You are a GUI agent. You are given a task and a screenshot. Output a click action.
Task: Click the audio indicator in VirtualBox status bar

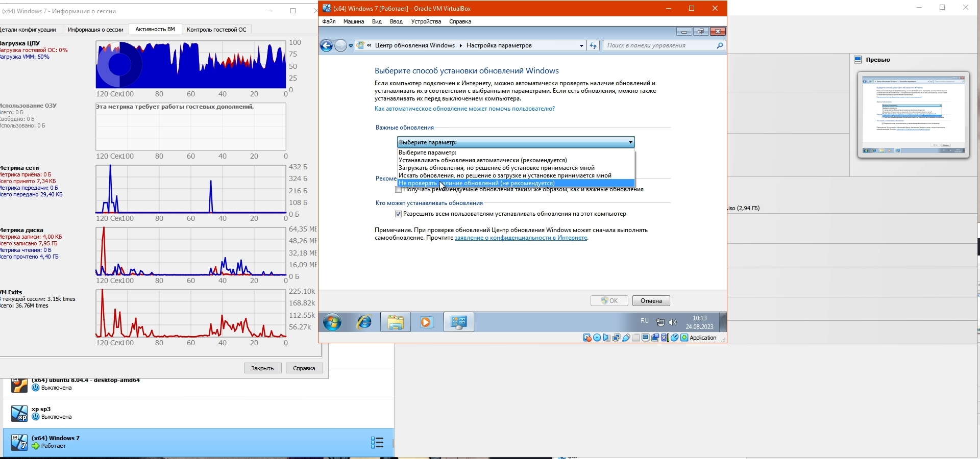coord(607,338)
